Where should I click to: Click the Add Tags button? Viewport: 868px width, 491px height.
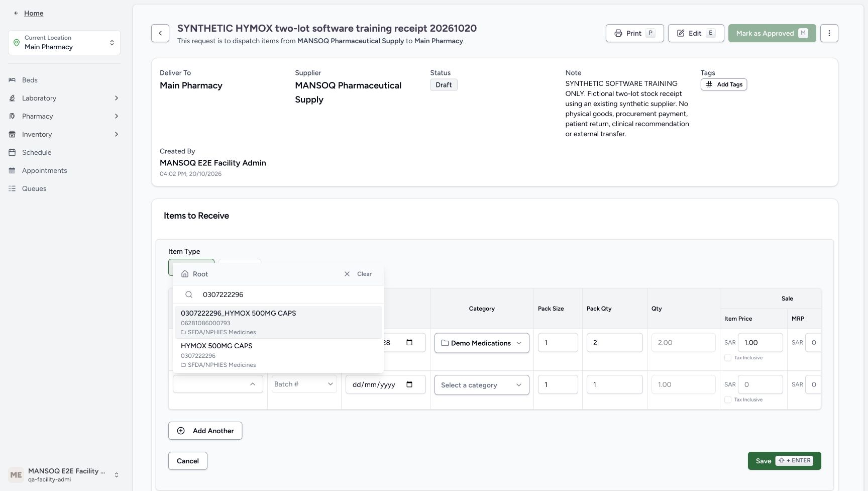724,84
